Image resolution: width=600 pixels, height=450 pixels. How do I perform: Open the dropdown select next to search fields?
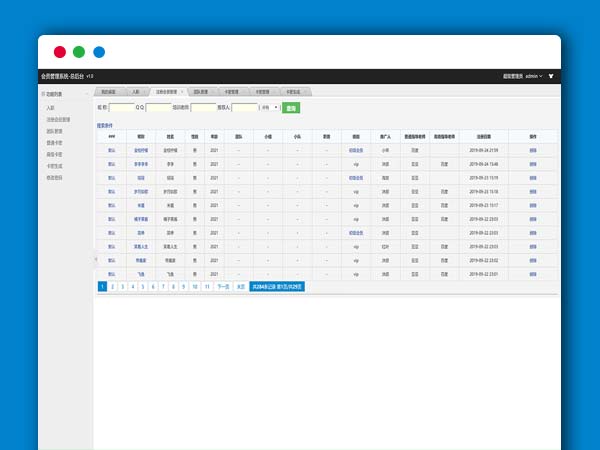click(269, 107)
